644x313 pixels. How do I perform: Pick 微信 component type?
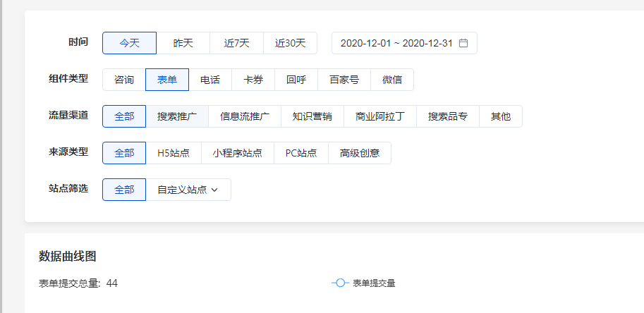pos(392,80)
